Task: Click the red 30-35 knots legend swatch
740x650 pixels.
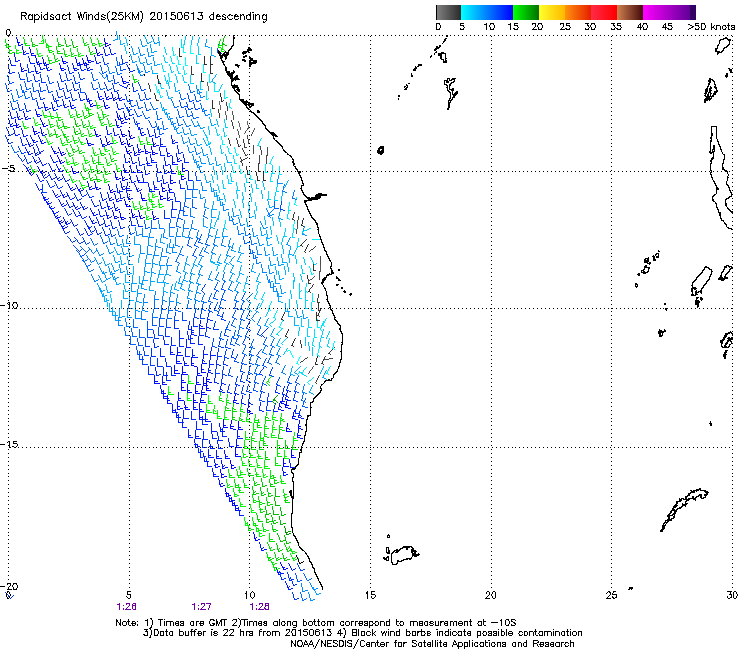Action: [604, 12]
